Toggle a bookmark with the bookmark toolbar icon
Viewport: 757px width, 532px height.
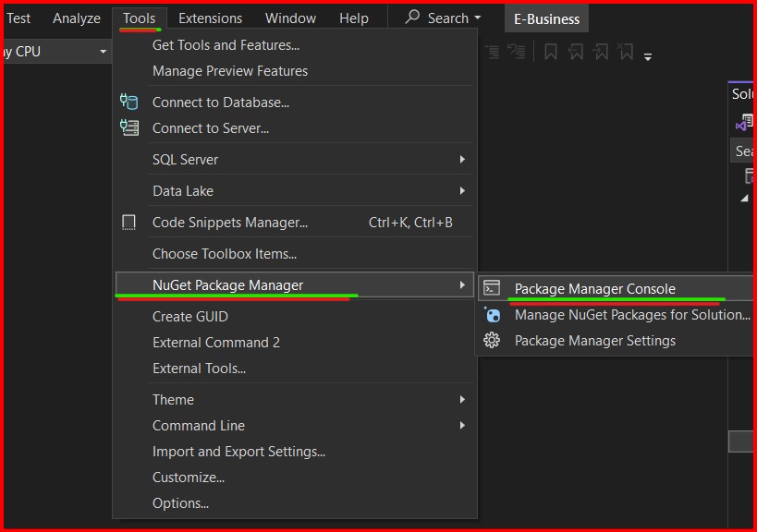550,53
